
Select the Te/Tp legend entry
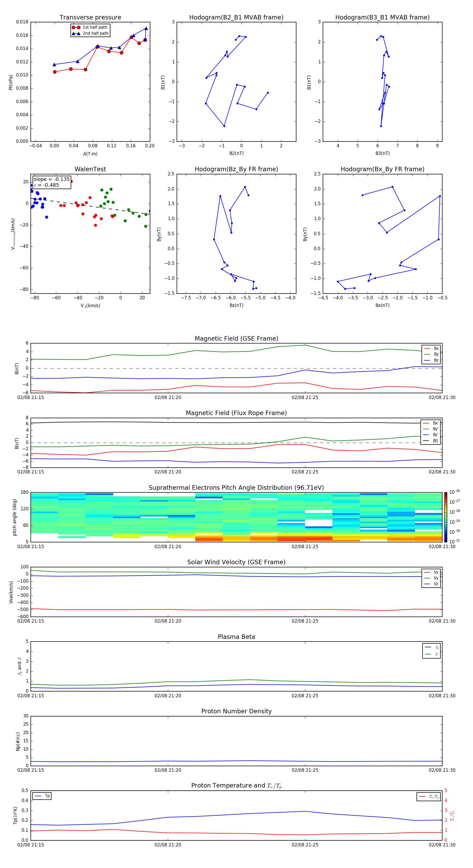(429, 796)
